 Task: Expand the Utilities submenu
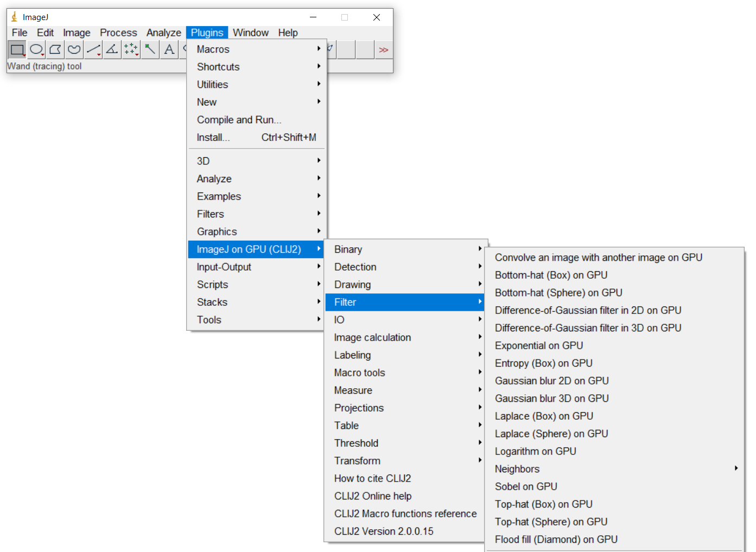257,85
